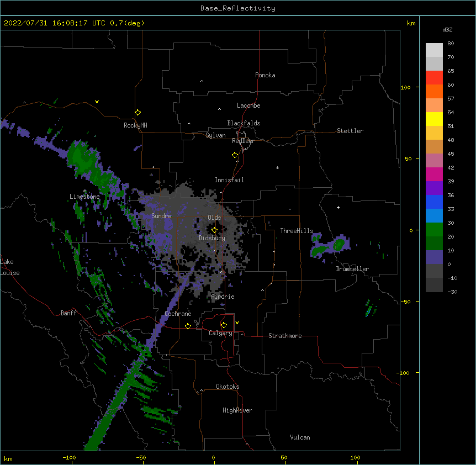This screenshot has height=465, width=476.
Task: Click the magenta 42 dBZ legend color
Action: coord(434,174)
